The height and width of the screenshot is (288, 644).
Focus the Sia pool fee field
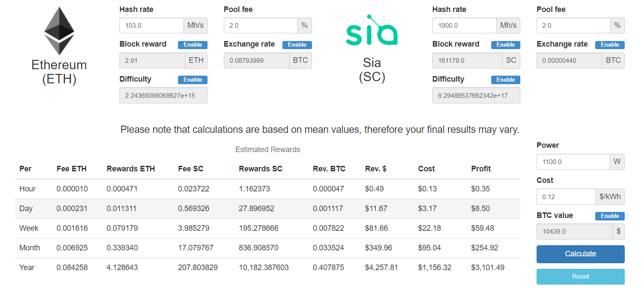[573, 26]
